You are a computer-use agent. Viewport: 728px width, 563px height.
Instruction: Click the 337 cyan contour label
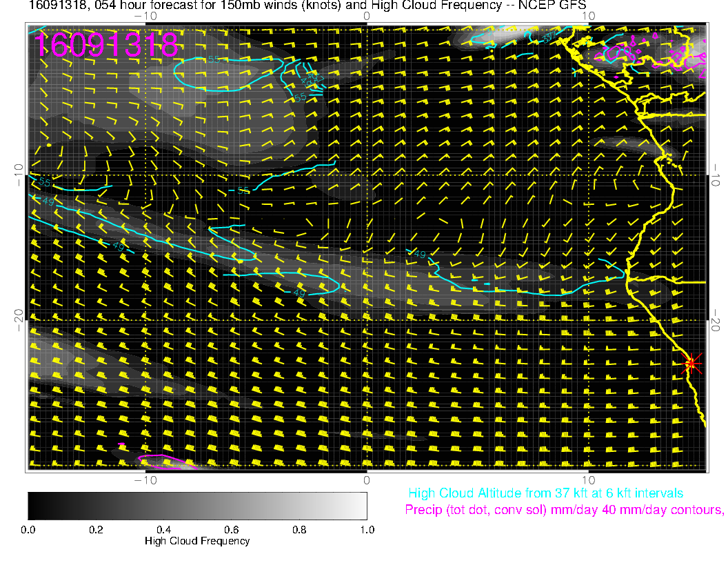click(x=549, y=37)
